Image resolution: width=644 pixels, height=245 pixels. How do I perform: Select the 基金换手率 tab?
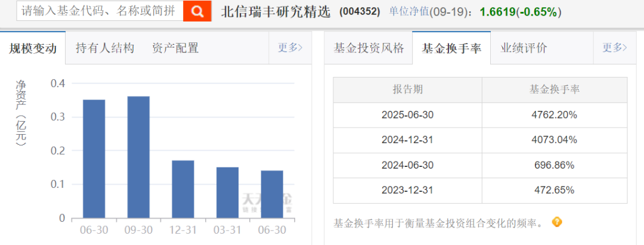tap(451, 48)
